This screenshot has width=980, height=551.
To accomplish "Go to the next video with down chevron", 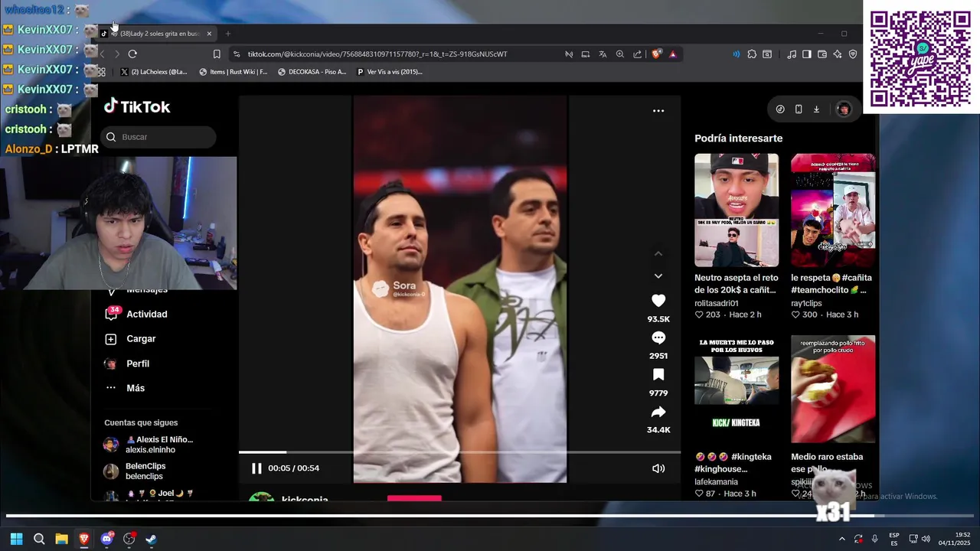I will [658, 275].
